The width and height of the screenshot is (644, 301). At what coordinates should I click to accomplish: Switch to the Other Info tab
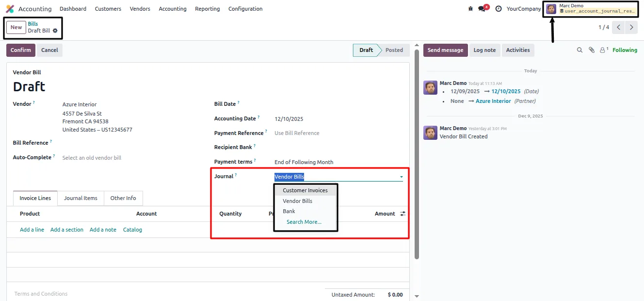pos(123,198)
